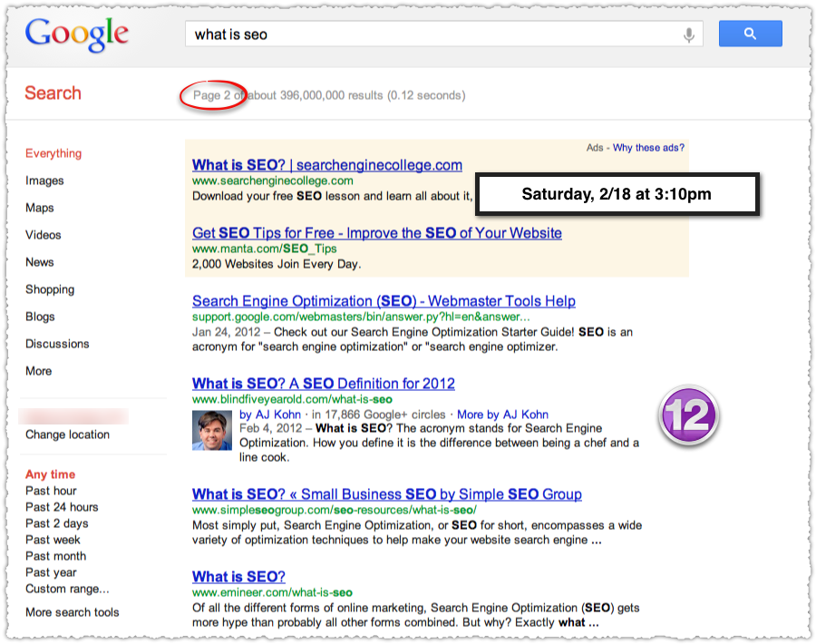Image resolution: width=816 pixels, height=644 pixels.
Task: Filter results to Past 2 days
Action: 57,523
